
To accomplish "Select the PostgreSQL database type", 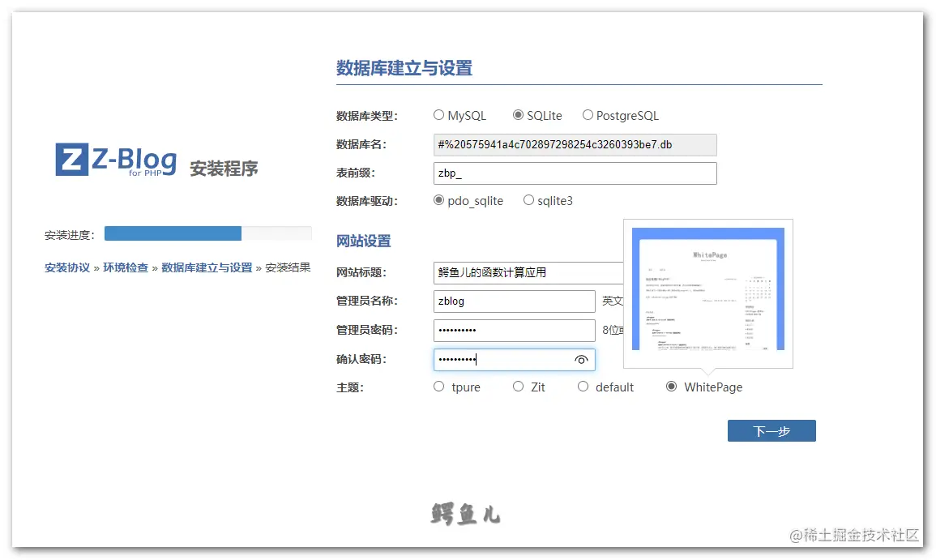I will coord(587,115).
